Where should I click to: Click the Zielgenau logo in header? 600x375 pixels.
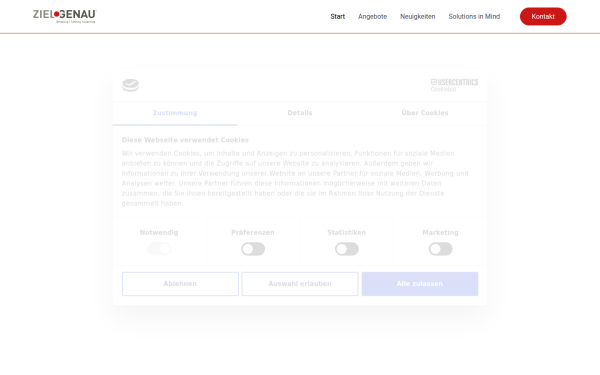[65, 16]
